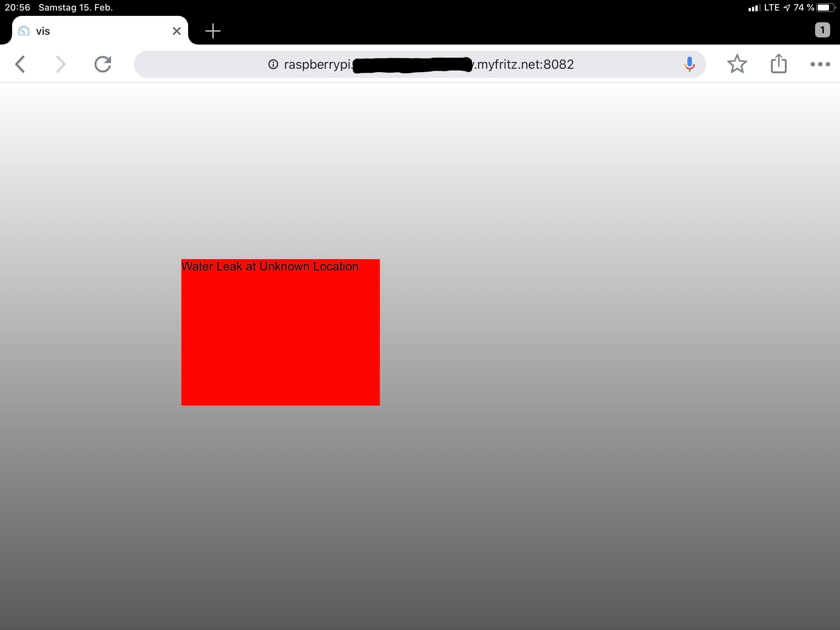Tap the vis tab favicon
This screenshot has height=630, width=840.
tap(24, 31)
